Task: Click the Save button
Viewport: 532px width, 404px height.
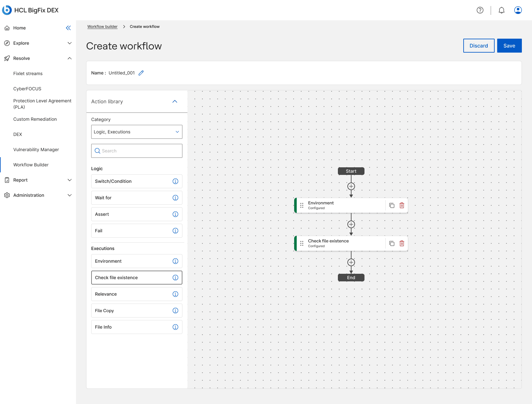Action: pyautogui.click(x=510, y=46)
